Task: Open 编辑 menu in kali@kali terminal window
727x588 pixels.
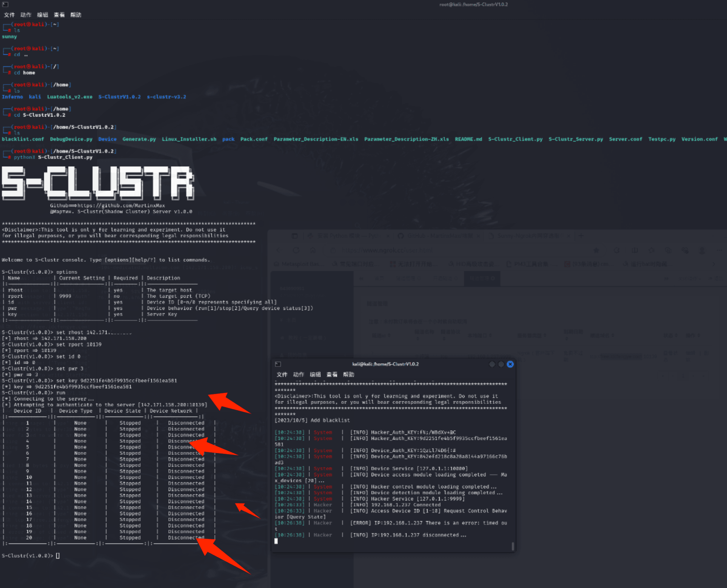Action: coord(315,375)
